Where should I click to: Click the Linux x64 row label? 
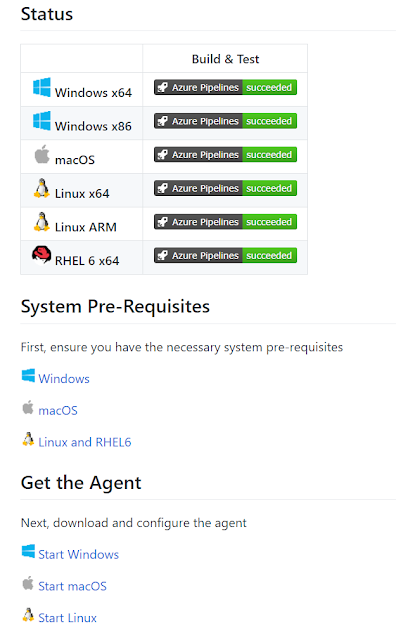click(x=82, y=193)
